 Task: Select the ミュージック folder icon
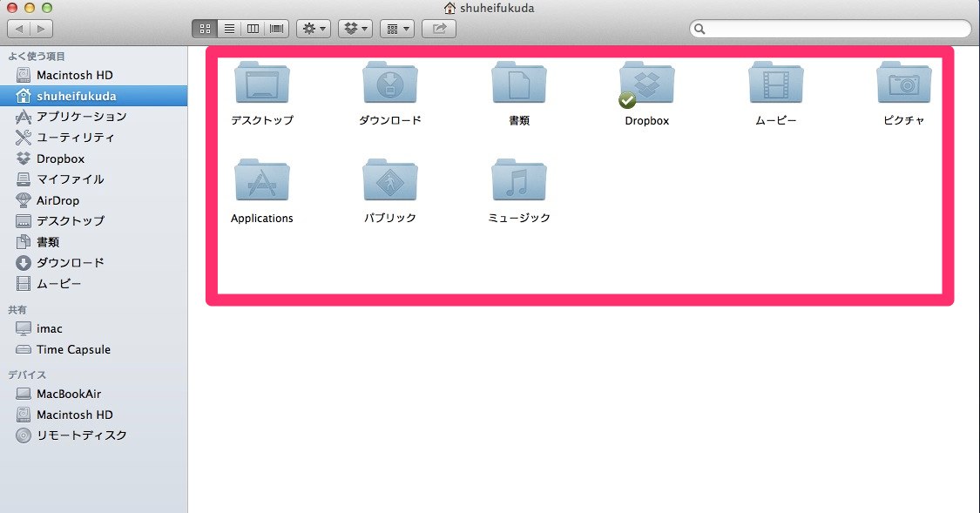519,180
